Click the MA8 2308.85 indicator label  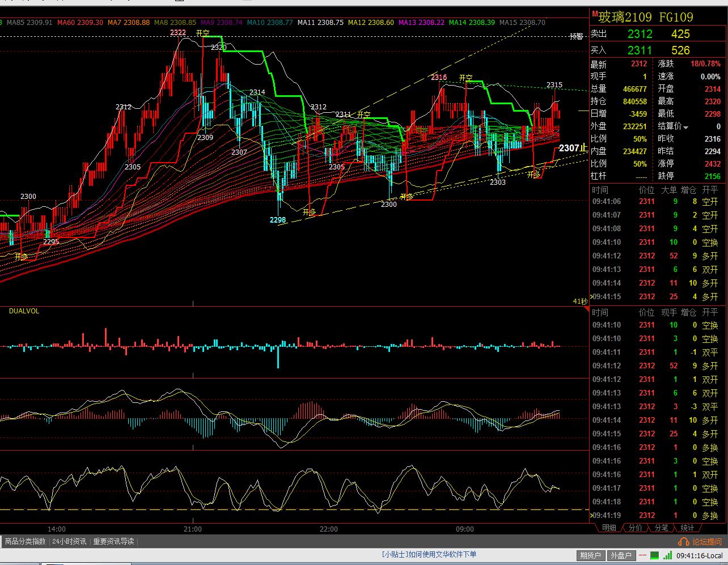click(x=175, y=23)
